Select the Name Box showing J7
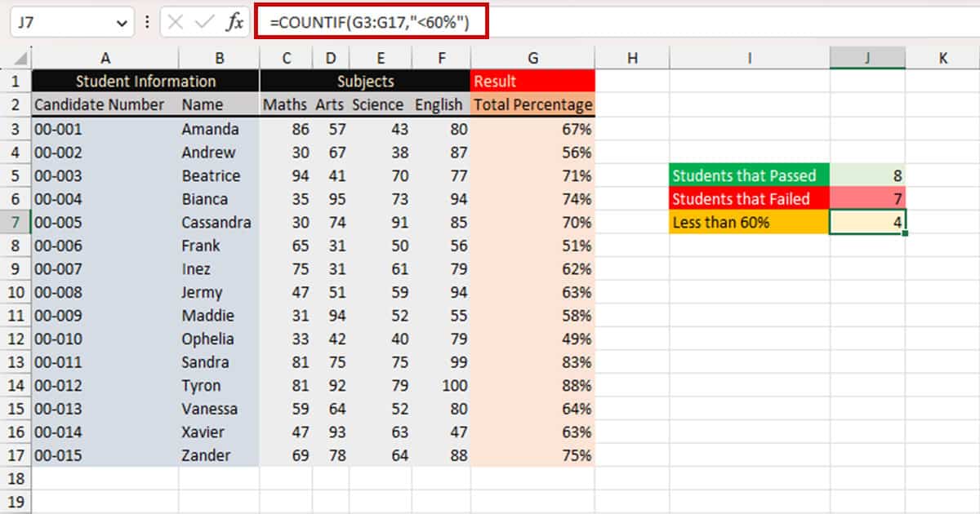Image resolution: width=980 pixels, height=514 pixels. pyautogui.click(x=57, y=22)
